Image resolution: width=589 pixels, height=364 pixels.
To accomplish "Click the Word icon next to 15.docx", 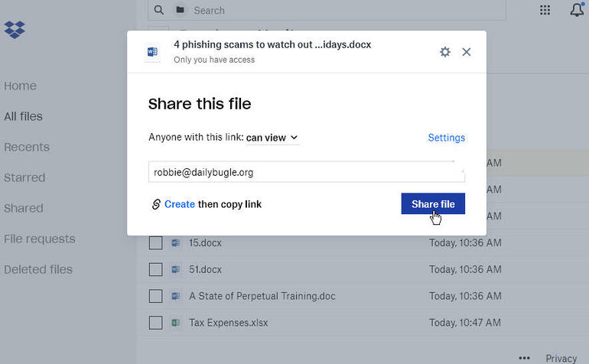I will point(175,243).
